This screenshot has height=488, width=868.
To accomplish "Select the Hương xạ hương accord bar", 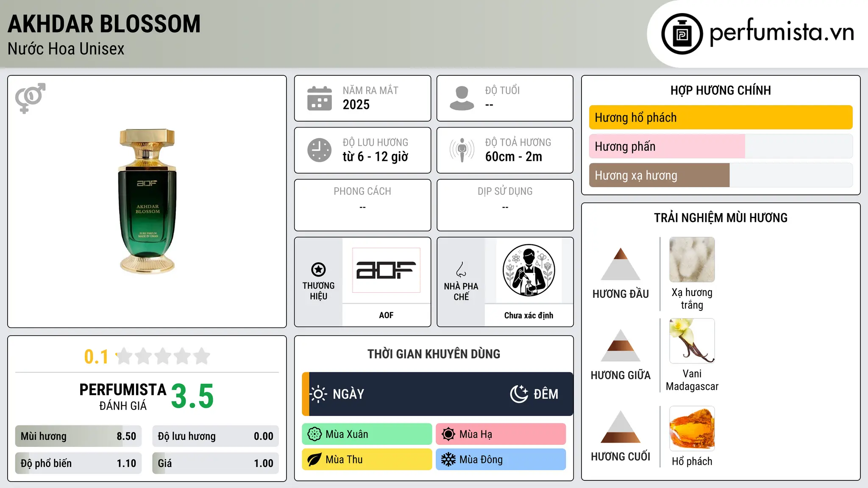I will [x=721, y=175].
